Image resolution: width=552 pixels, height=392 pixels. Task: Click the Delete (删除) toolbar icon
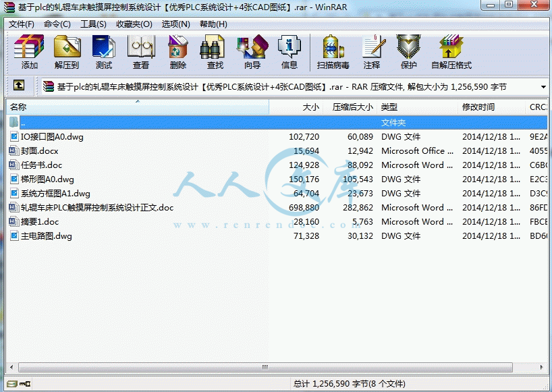[x=178, y=51]
